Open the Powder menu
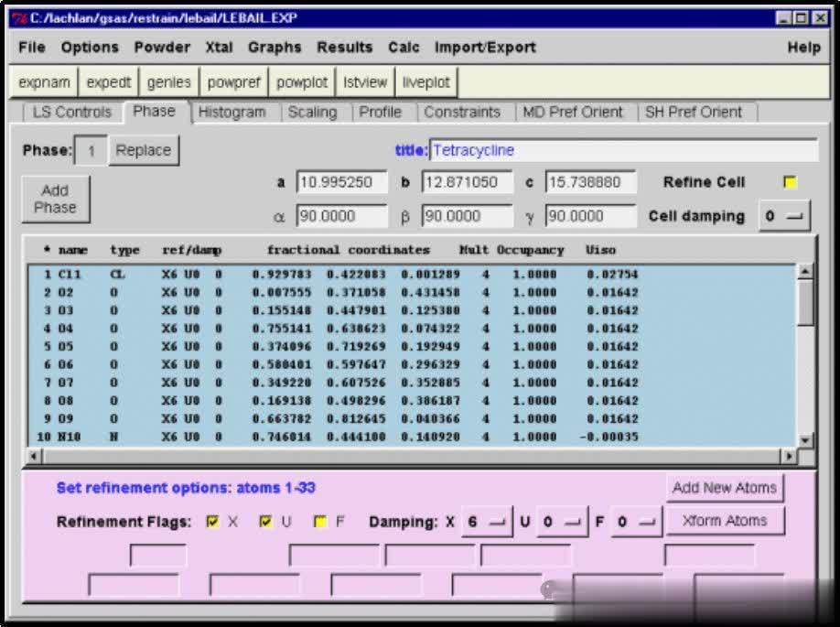This screenshot has width=840, height=627. [162, 48]
